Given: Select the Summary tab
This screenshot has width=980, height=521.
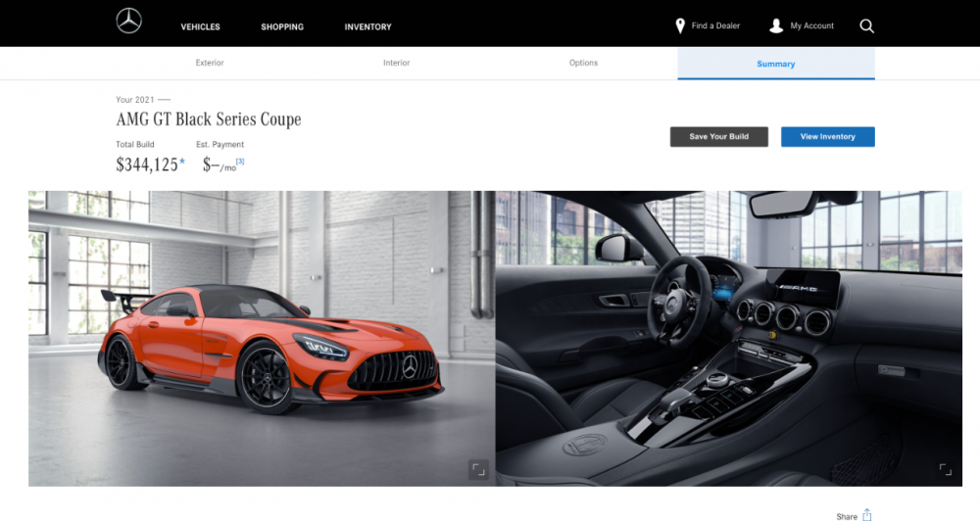Looking at the screenshot, I should 776,64.
